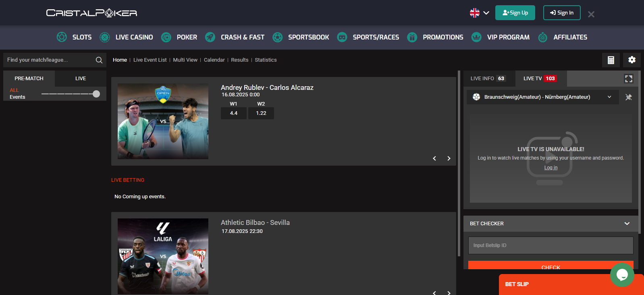Open Live Event List link

pyautogui.click(x=150, y=60)
